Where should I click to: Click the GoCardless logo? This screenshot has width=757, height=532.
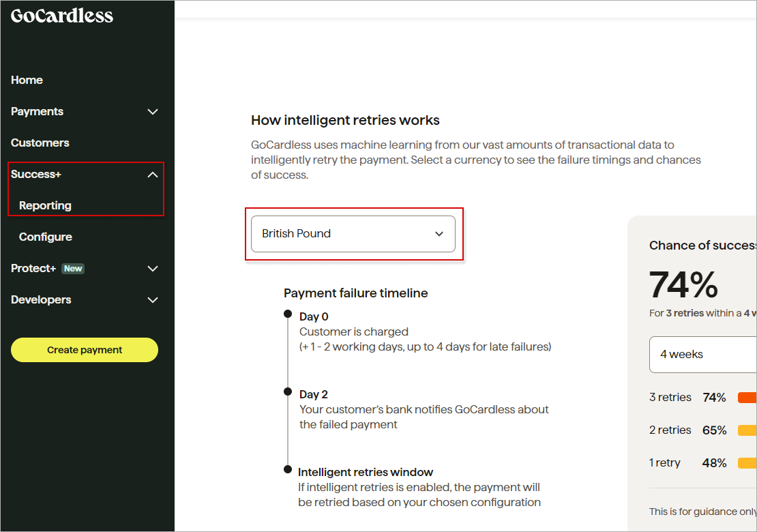pyautogui.click(x=62, y=16)
